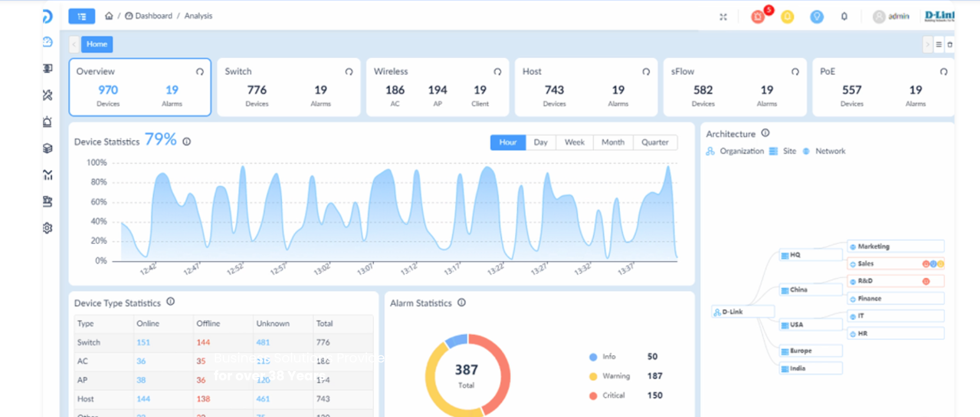Open the settings gear in the sidebar
980x417 pixels.
click(47, 228)
